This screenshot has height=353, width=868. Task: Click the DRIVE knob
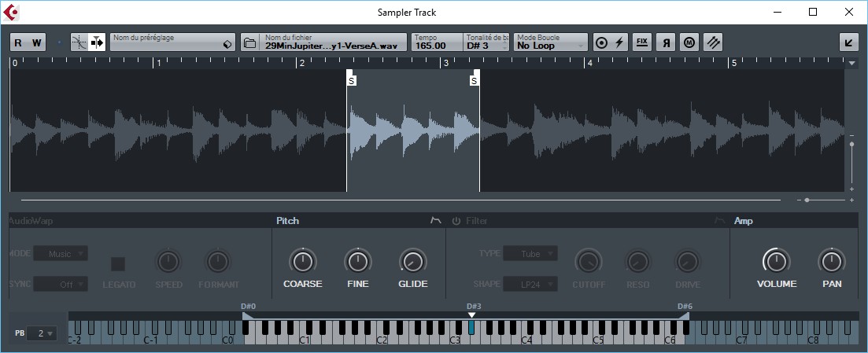pyautogui.click(x=688, y=262)
